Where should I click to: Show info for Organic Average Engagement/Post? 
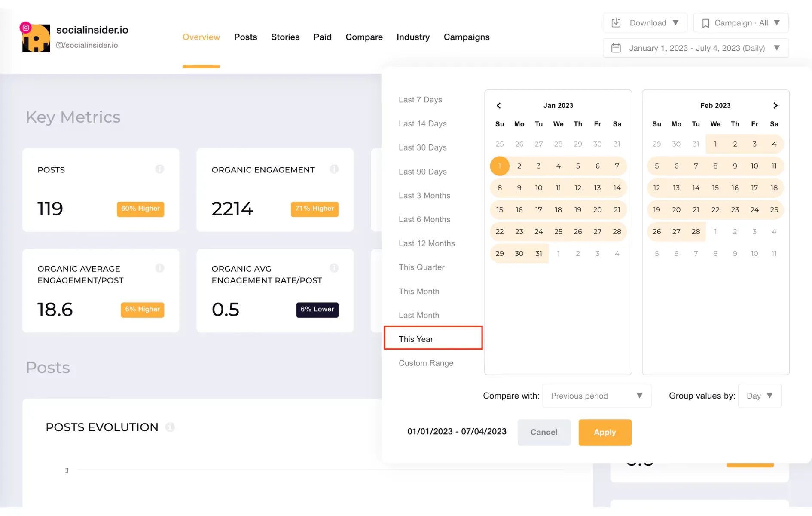pos(160,268)
